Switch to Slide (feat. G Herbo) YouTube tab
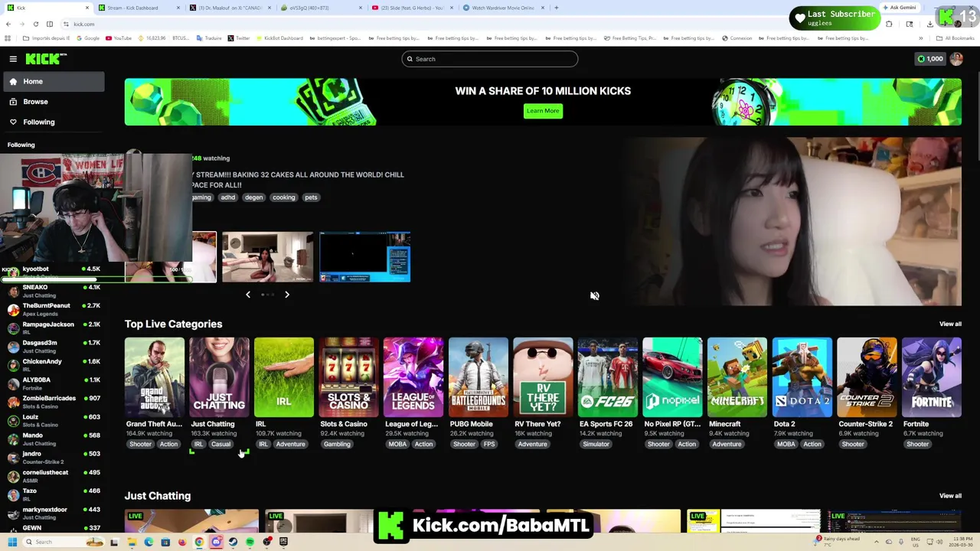Image resolution: width=980 pixels, height=551 pixels. [412, 8]
